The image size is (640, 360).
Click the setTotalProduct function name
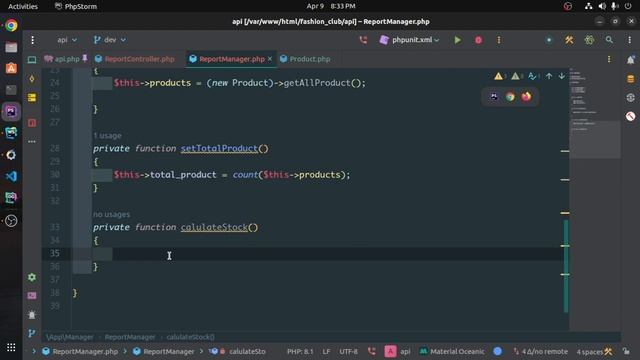(x=219, y=149)
